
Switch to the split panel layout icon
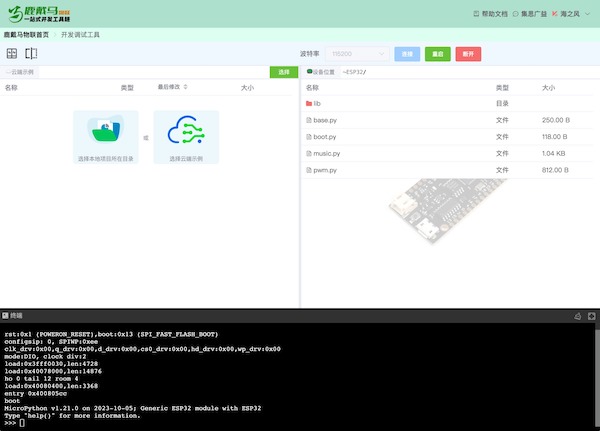click(31, 53)
